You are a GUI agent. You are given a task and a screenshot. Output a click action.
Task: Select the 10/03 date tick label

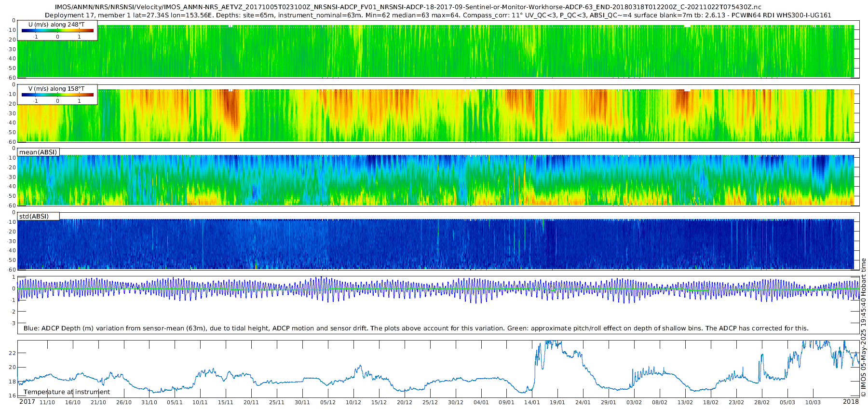click(x=813, y=402)
